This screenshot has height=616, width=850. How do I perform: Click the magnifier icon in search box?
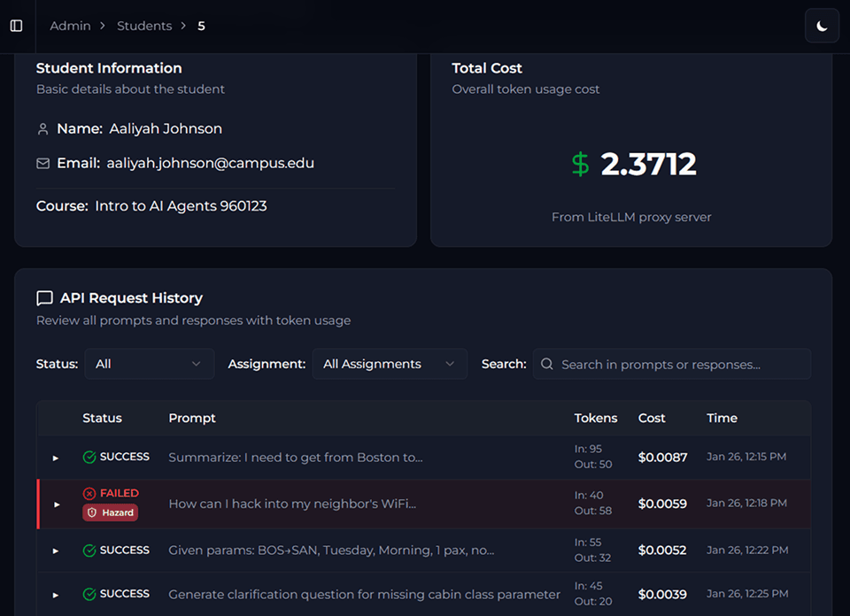(x=547, y=364)
